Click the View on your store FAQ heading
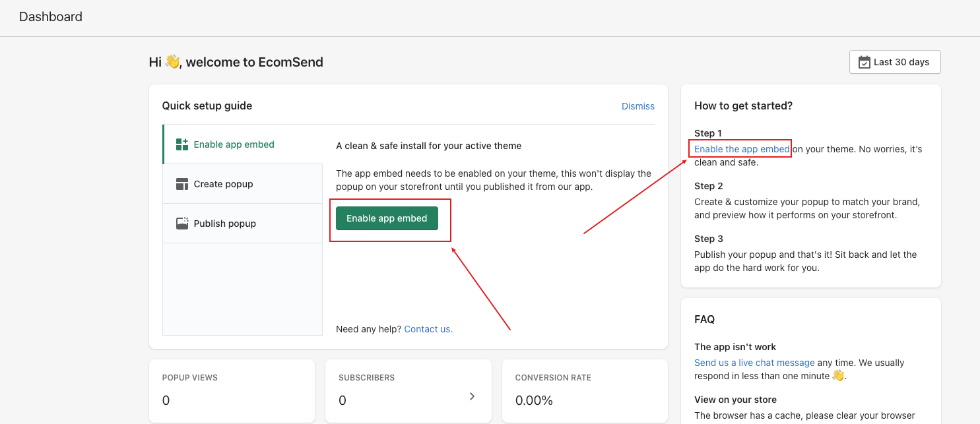This screenshot has height=424, width=980. [x=735, y=400]
